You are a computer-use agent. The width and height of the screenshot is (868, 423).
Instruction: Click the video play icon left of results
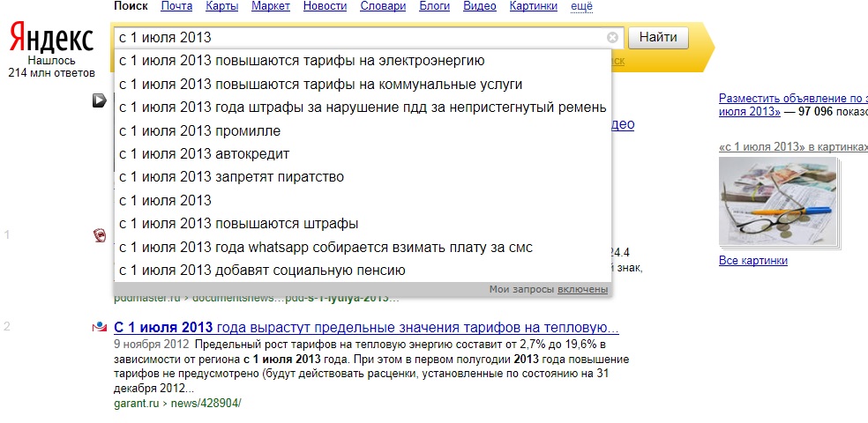pyautogui.click(x=100, y=100)
